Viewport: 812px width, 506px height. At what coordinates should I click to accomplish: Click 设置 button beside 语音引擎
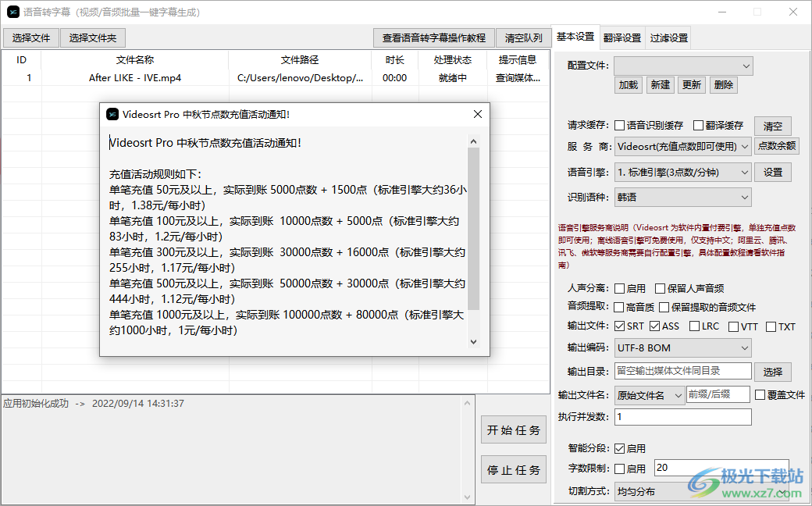(773, 173)
